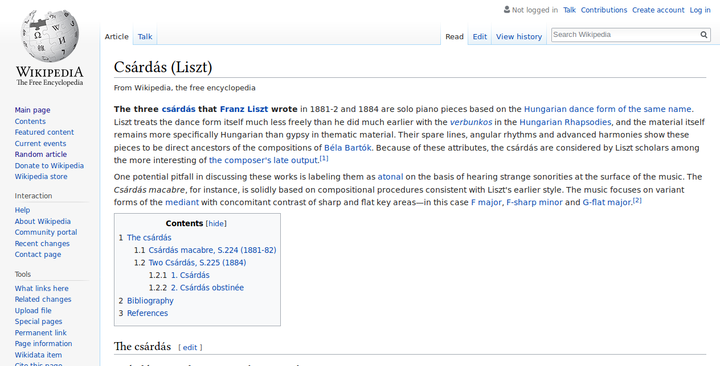Open Hungarian dance form link
The height and width of the screenshot is (366, 720).
[608, 109]
